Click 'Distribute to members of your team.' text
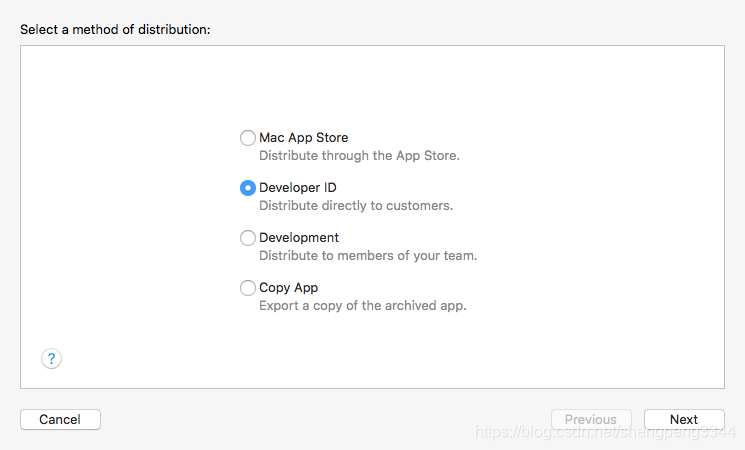This screenshot has width=745, height=450. point(368,256)
